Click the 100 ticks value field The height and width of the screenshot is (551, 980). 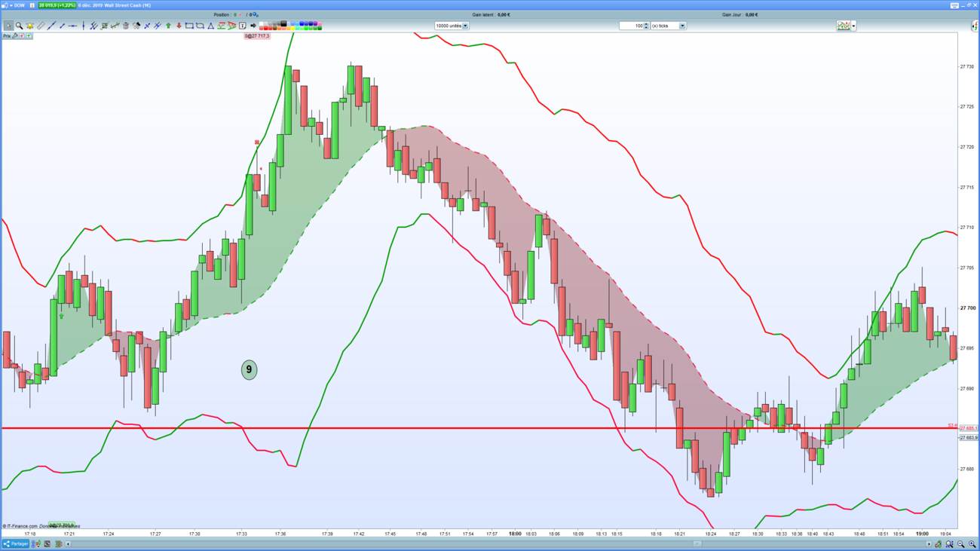631,26
